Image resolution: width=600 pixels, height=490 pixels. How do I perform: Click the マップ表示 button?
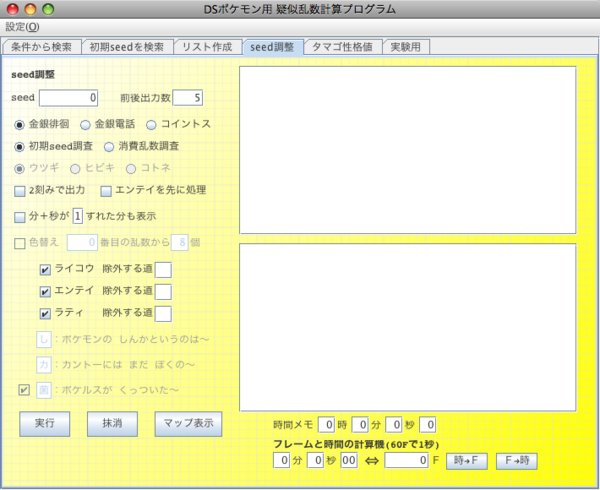(x=187, y=423)
